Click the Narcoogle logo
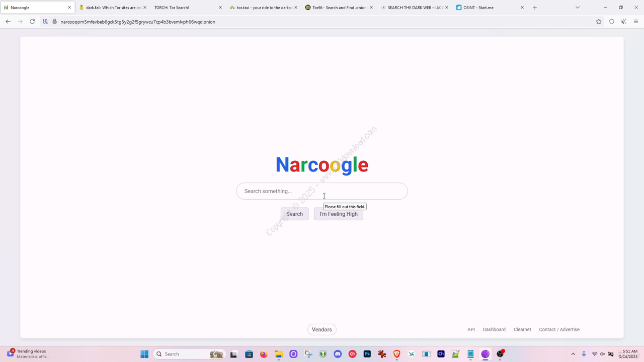 [322, 165]
